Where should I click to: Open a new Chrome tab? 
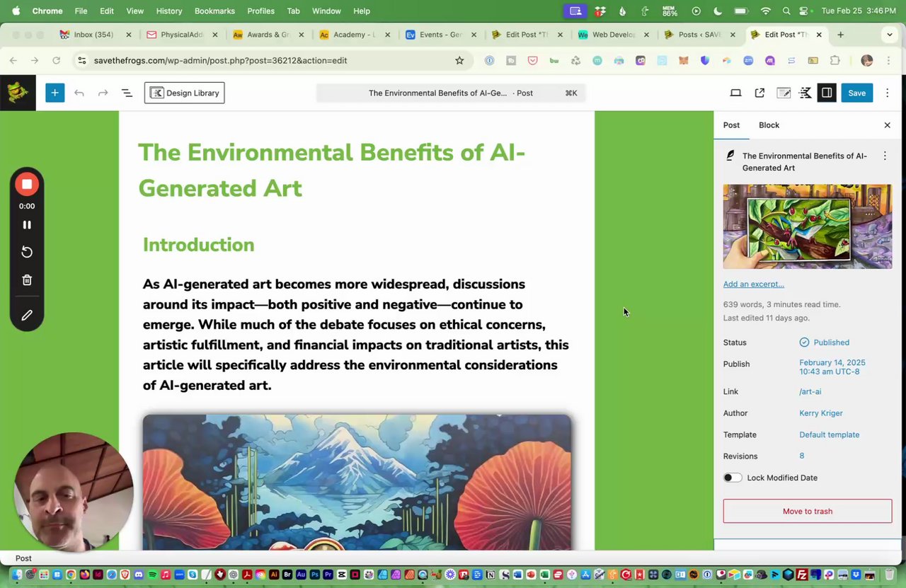pyautogui.click(x=840, y=35)
